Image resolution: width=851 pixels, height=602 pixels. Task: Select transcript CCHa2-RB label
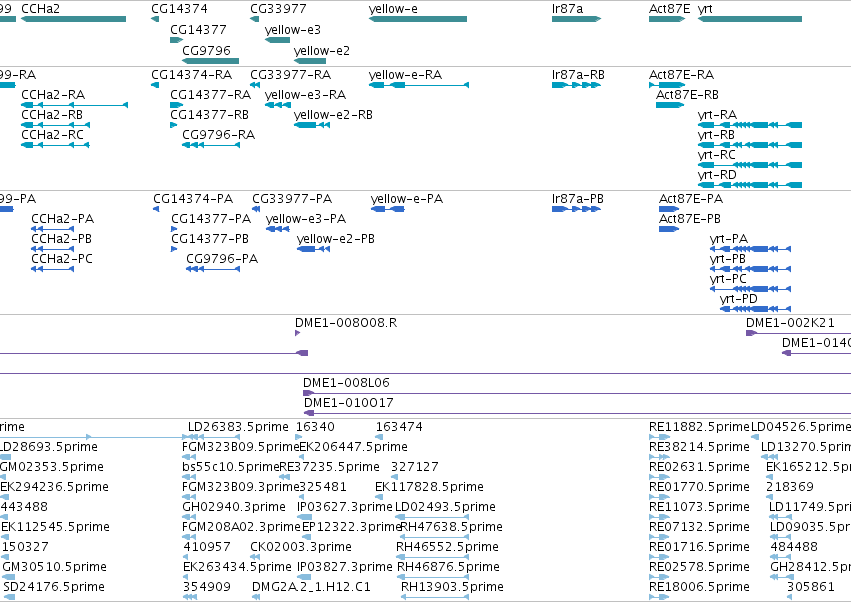tap(52, 115)
